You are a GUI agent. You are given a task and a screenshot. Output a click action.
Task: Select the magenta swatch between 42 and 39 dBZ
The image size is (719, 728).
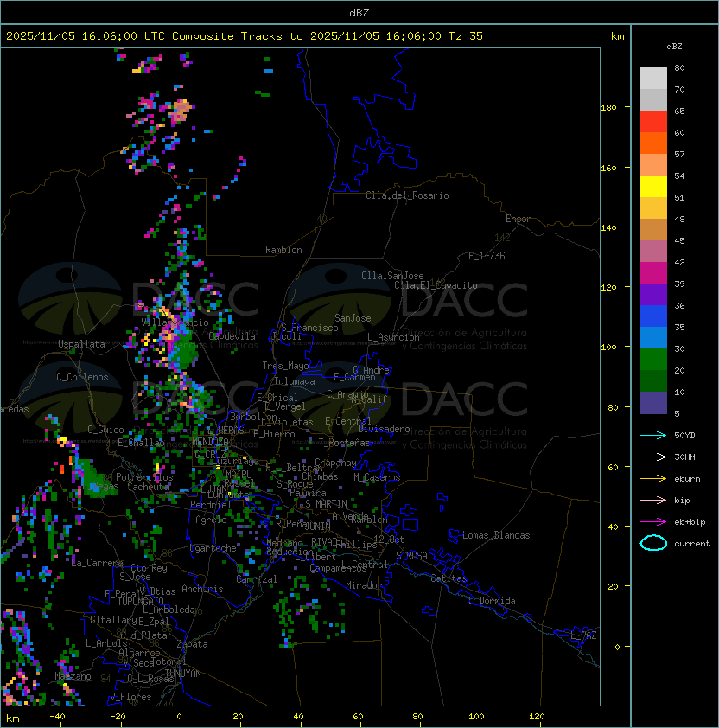[x=653, y=273]
